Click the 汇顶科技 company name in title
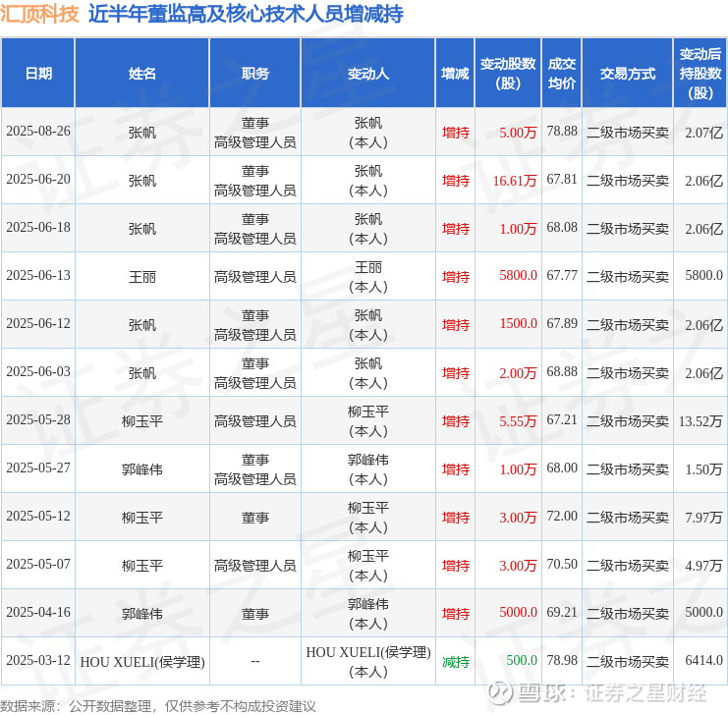Screen dimensions: 728x715 tap(39, 14)
